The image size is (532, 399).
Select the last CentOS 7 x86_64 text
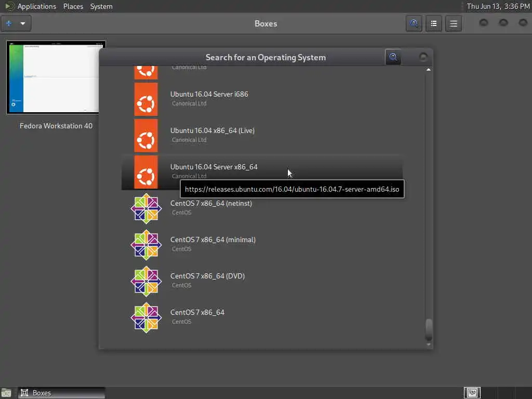pyautogui.click(x=197, y=312)
